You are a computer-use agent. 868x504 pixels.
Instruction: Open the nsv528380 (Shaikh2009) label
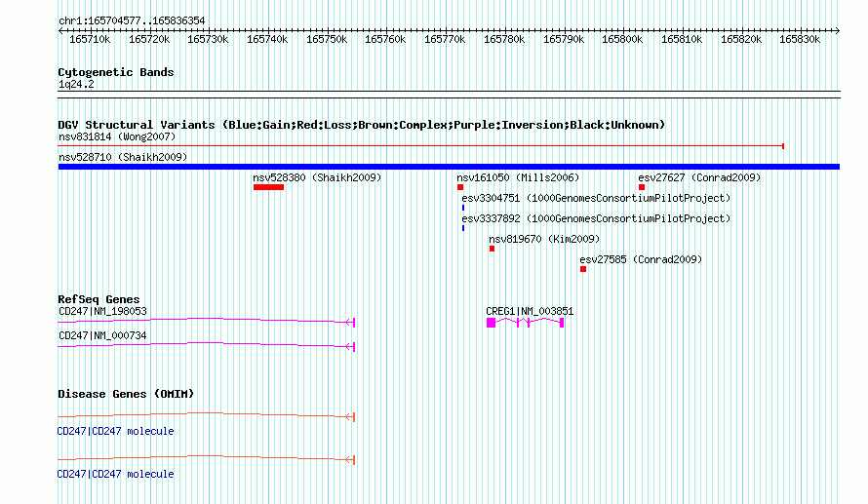pyautogui.click(x=317, y=177)
